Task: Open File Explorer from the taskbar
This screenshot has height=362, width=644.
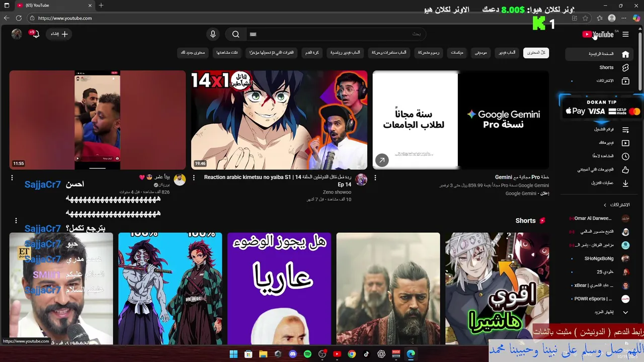Action: point(263,354)
